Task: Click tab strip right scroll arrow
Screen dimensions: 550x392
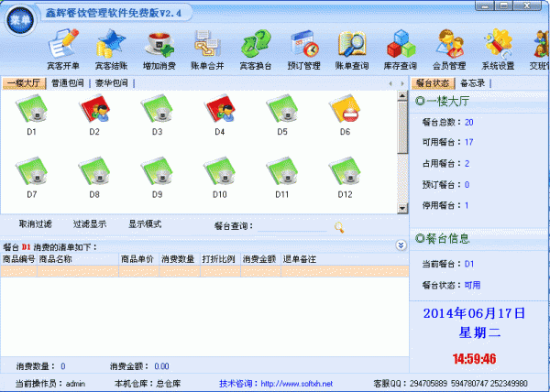Action: coord(402,83)
